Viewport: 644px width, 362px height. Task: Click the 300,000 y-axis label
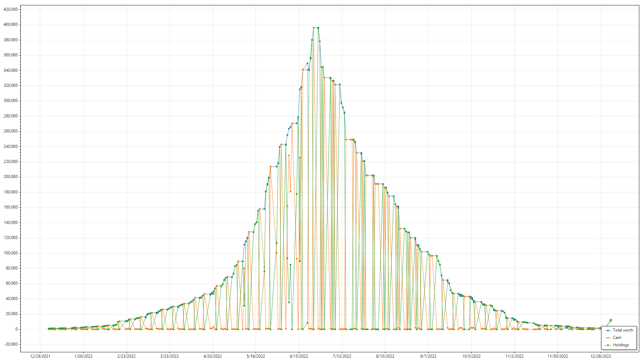10,101
